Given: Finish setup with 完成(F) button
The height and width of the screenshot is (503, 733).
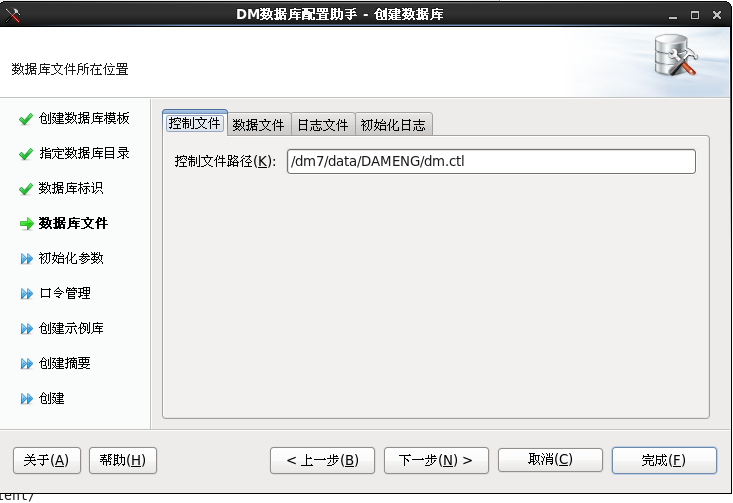Looking at the screenshot, I should click(664, 460).
